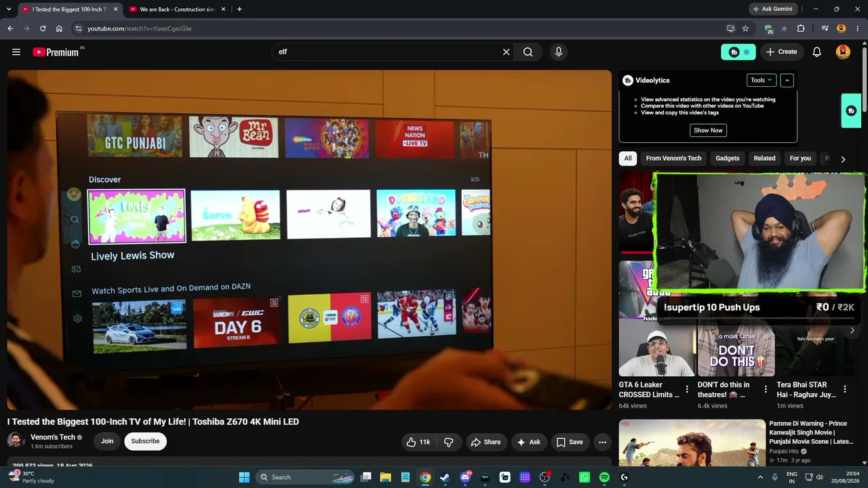Screen dimensions: 868x488
Task: Open the YouTube guide hamburger menu
Action: pyautogui.click(x=16, y=52)
